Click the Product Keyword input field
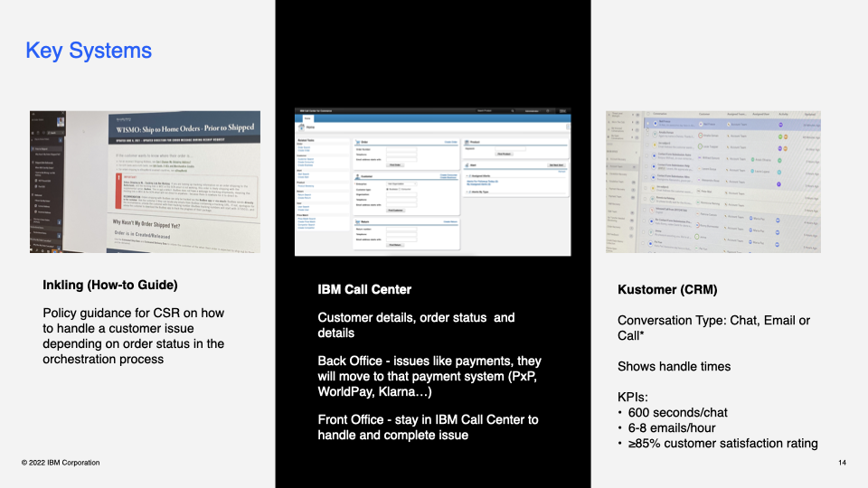 point(510,149)
